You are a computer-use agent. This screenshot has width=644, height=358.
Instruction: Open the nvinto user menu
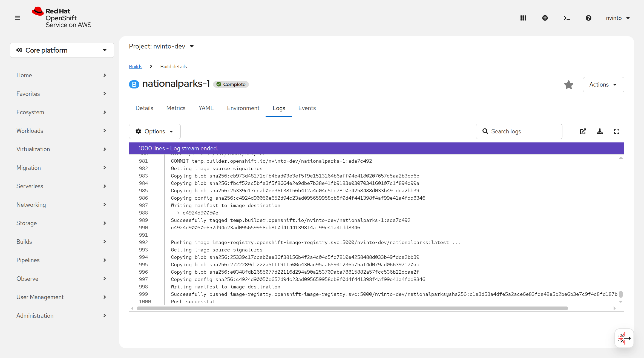(x=618, y=18)
